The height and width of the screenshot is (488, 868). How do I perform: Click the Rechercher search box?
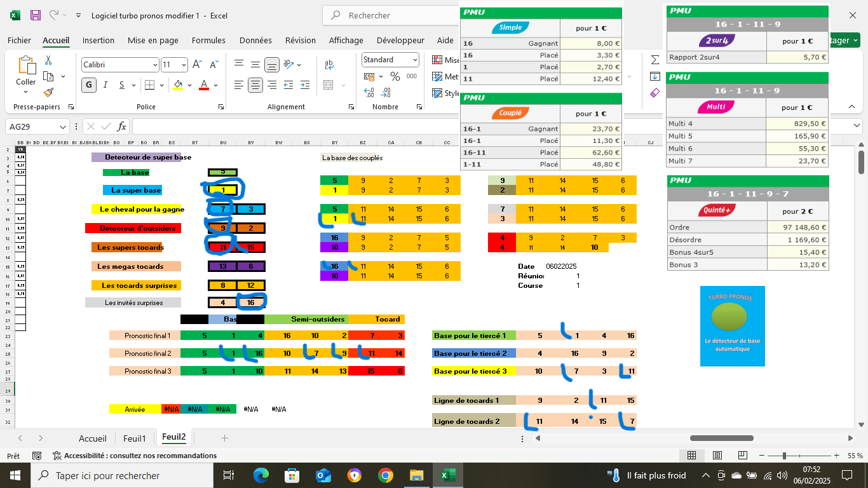tap(391, 15)
